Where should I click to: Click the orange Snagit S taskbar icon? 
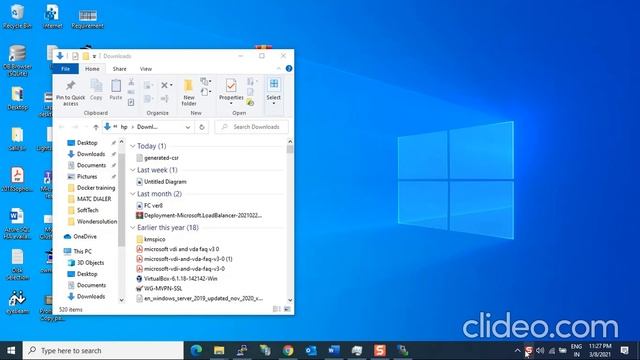coord(380,350)
